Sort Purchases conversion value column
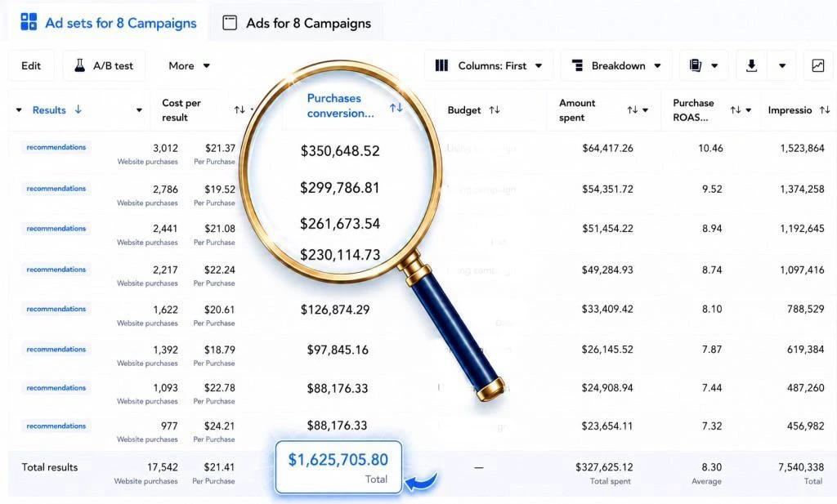 (396, 108)
